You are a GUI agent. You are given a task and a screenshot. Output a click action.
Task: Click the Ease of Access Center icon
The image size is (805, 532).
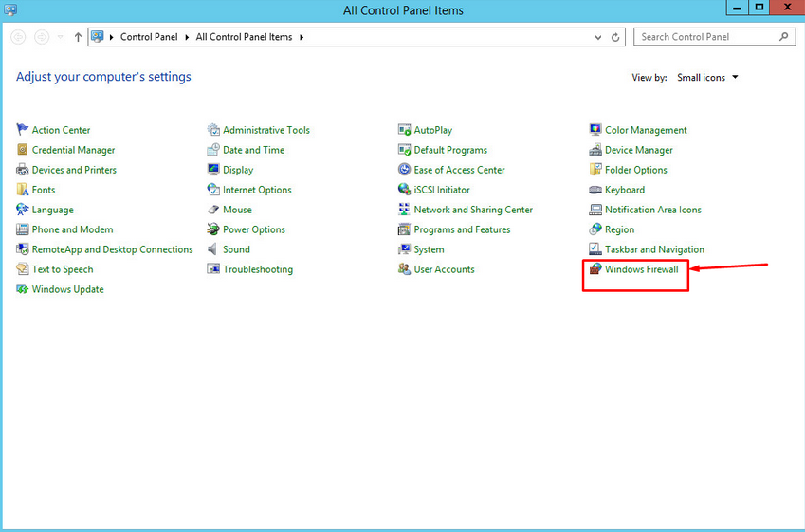click(405, 170)
